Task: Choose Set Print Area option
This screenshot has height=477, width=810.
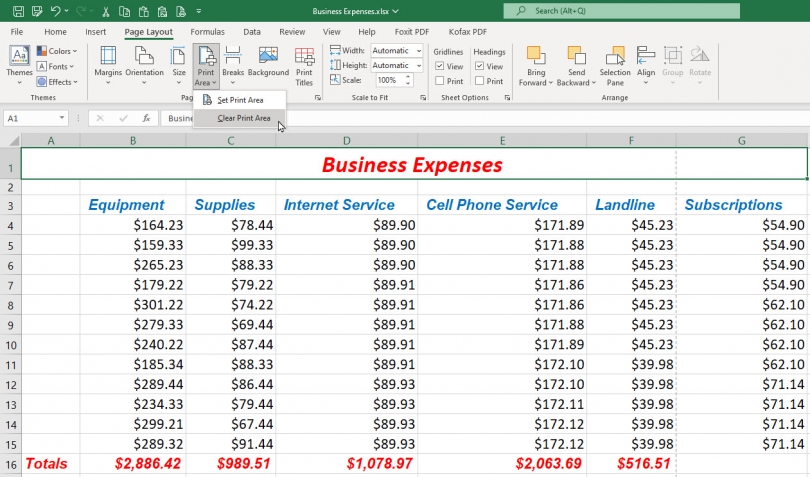Action: coord(240,100)
